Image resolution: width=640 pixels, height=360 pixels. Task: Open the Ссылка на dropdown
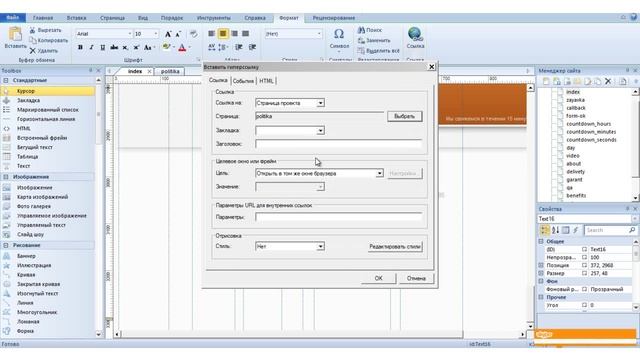tap(320, 103)
